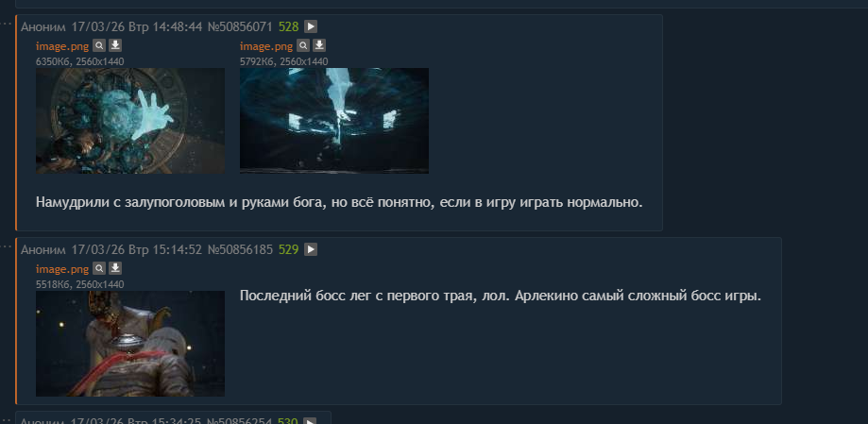Open second image.png filename link in post 528
Viewport: 868px width, 424px height.
coord(265,46)
